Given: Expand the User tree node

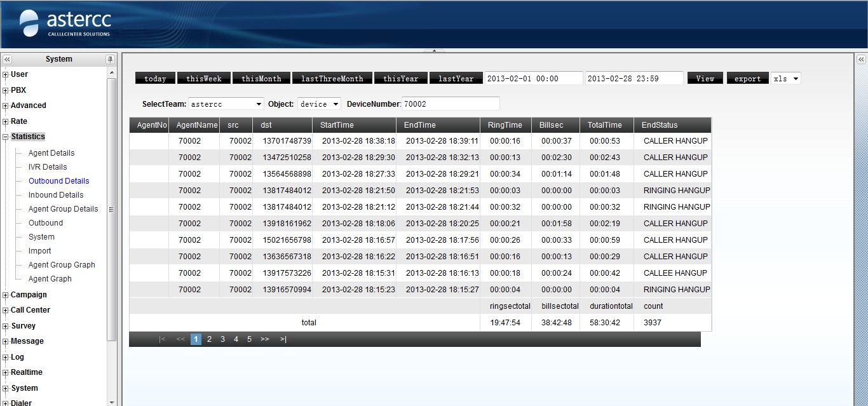Looking at the screenshot, I should tap(6, 74).
